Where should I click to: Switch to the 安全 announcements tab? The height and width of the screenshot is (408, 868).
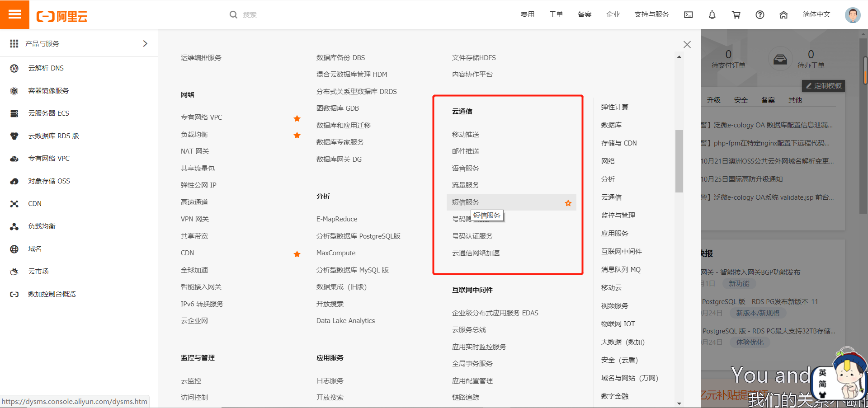(741, 100)
